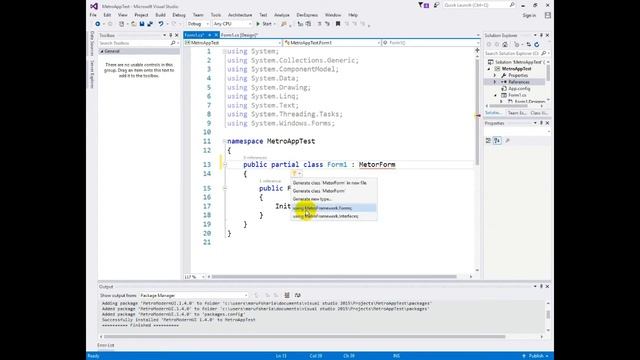Click the Quick Launch search field
Viewport: 640px width, 360px height.
coord(480,5)
